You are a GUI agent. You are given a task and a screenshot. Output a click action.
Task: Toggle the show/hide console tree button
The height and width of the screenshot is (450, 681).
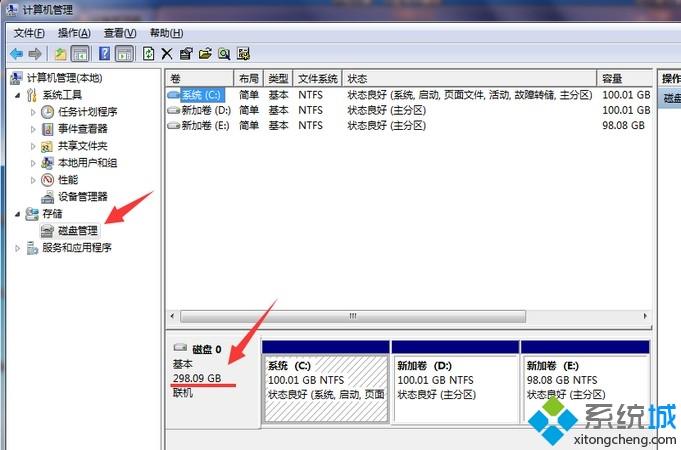coord(80,54)
